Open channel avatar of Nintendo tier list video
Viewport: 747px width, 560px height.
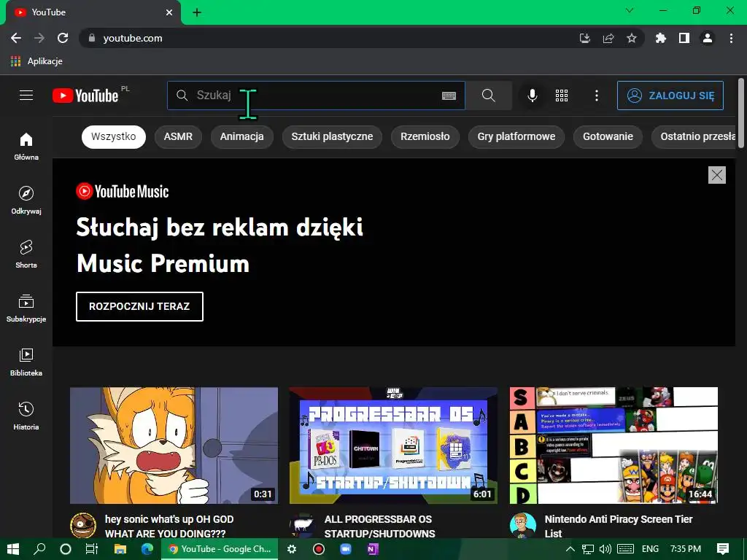tap(522, 525)
